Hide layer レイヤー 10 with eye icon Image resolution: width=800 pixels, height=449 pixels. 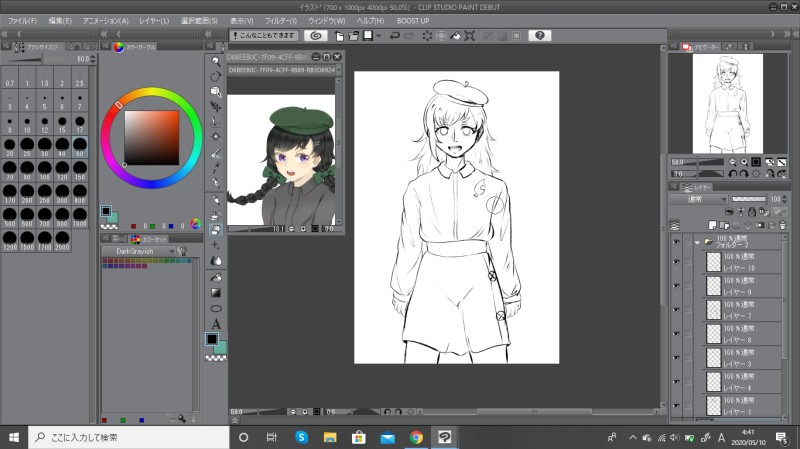676,262
